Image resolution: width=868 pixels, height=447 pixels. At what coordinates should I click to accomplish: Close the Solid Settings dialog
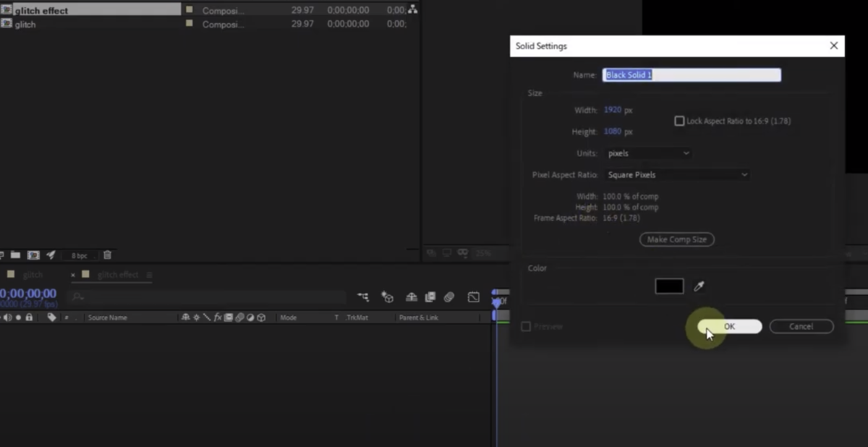[833, 46]
